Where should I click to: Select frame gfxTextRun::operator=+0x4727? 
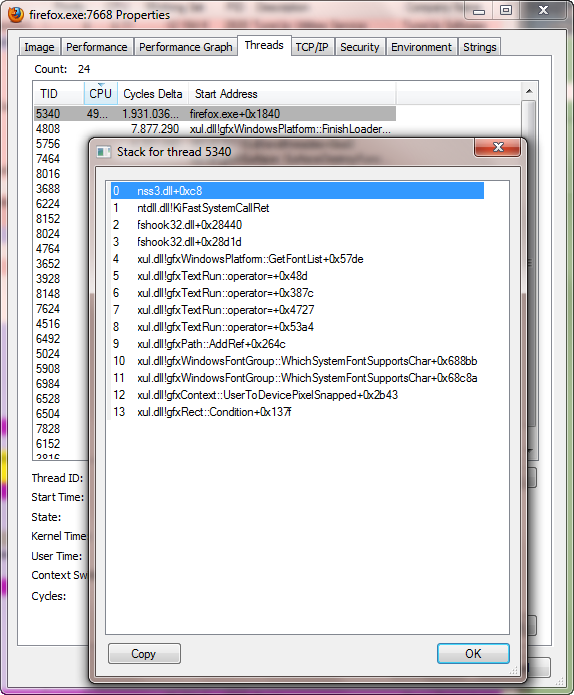297,310
